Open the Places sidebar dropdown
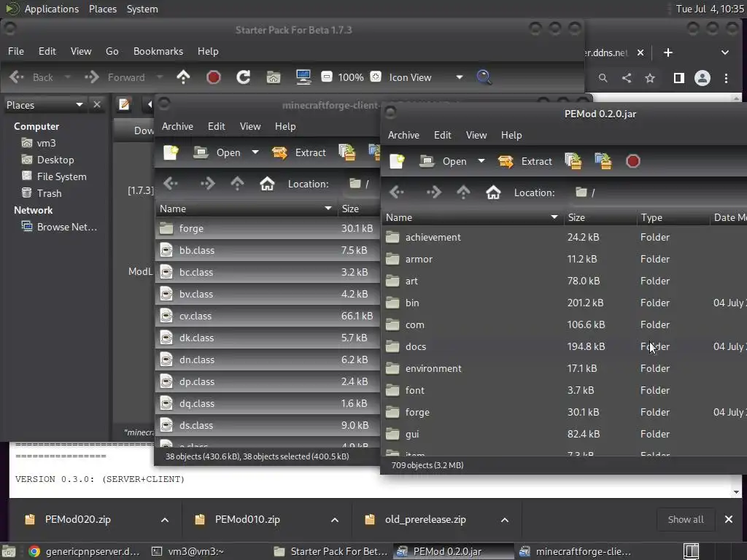The image size is (747, 560). (79, 105)
